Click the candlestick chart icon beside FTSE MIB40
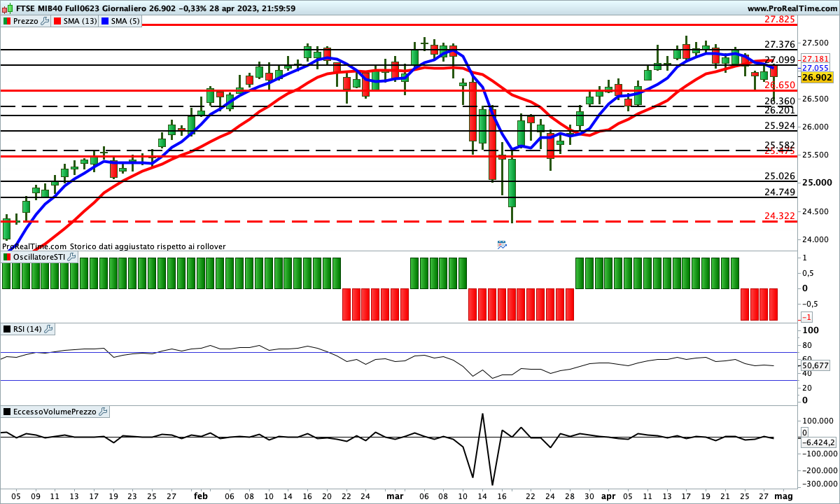Screen dimensions: 840x504 (x=6, y=8)
